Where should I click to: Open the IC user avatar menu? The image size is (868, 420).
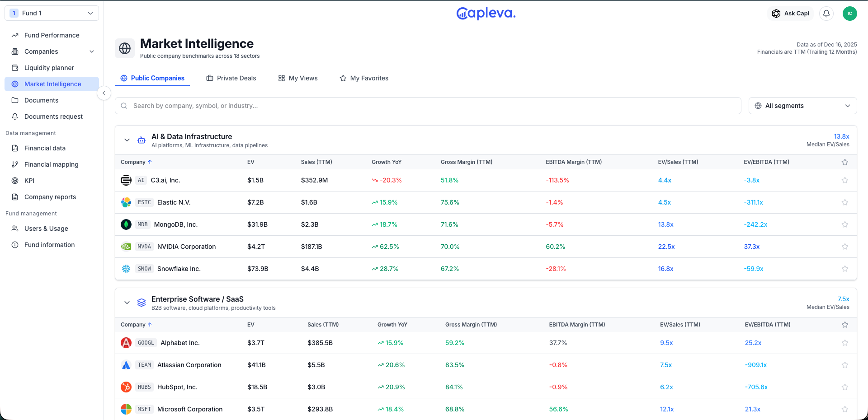pyautogui.click(x=849, y=14)
